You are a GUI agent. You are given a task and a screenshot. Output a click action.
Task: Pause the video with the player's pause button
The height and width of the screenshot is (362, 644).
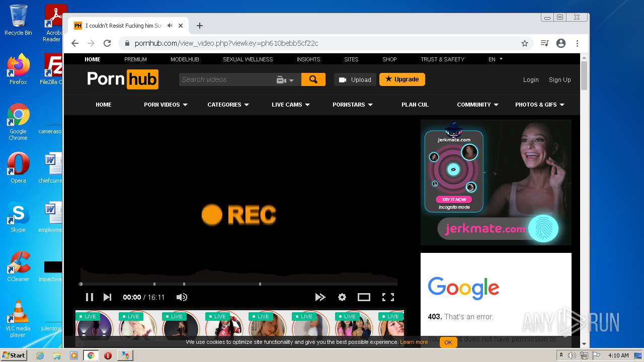[90, 297]
